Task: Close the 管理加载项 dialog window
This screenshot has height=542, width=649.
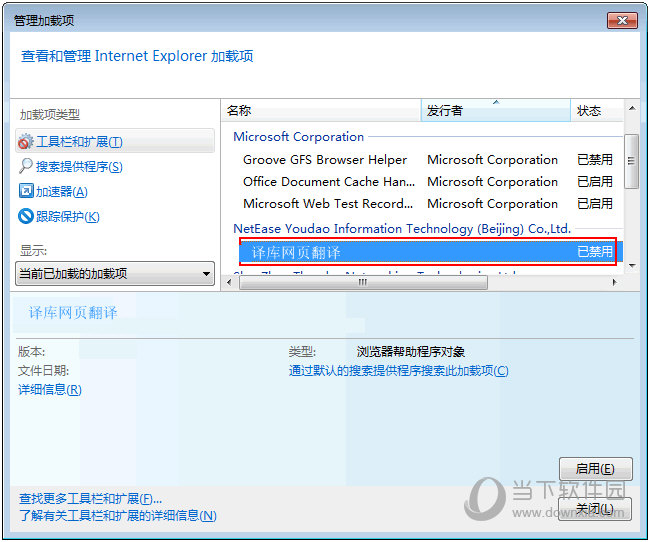Action: click(619, 19)
